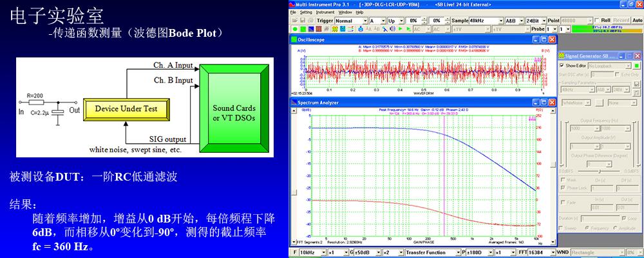
Task: Click the output level slider between 0.0dBFS labels
Action: point(599,171)
